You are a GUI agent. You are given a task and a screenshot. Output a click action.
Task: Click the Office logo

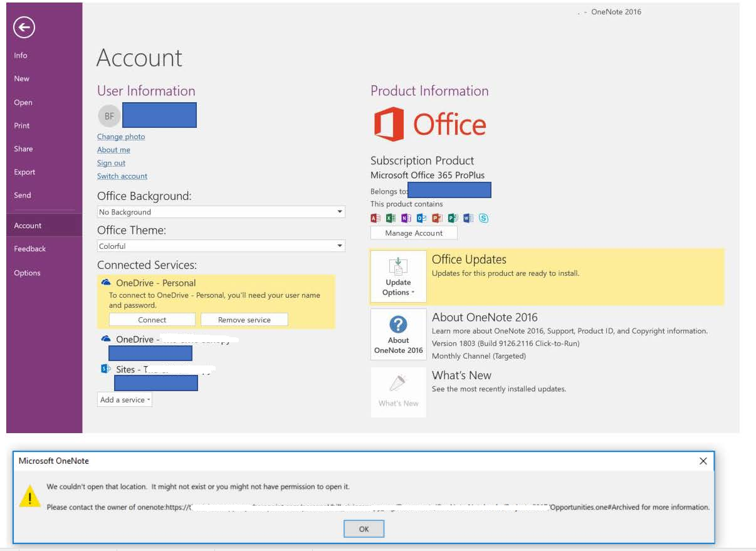(x=430, y=124)
